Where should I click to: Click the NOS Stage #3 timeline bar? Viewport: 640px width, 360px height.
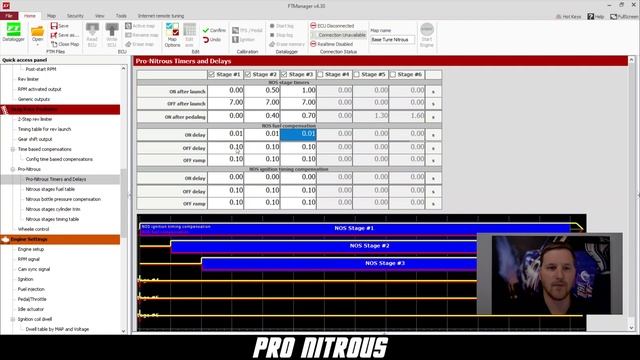pos(339,264)
